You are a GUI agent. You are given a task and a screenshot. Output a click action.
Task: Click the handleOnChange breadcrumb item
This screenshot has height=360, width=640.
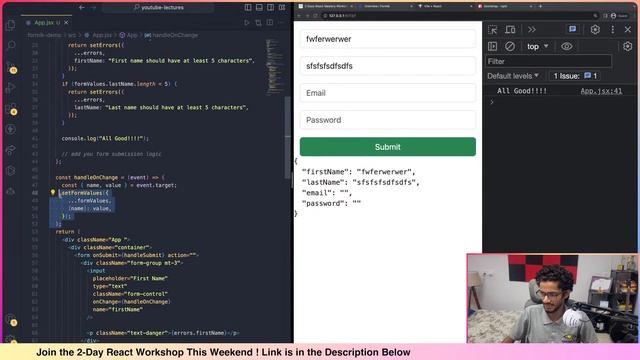click(171, 35)
